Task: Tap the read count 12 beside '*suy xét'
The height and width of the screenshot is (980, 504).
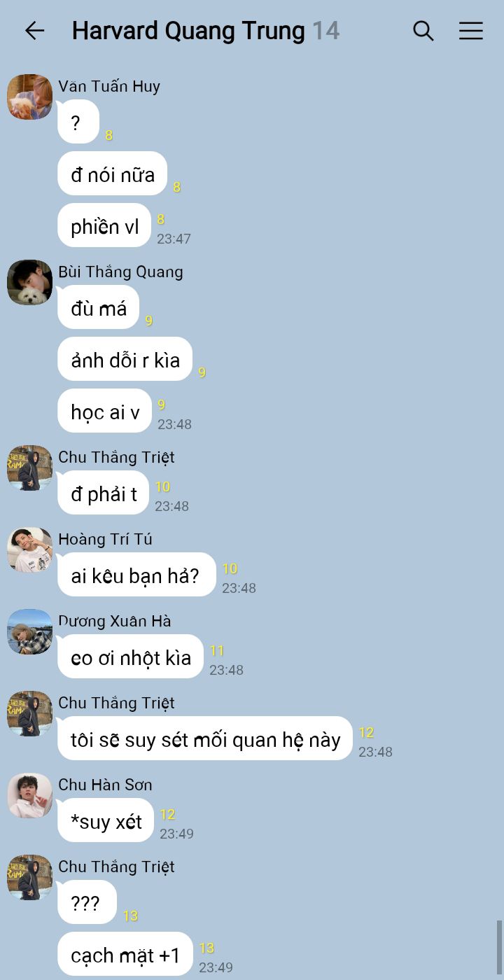Action: click(167, 814)
